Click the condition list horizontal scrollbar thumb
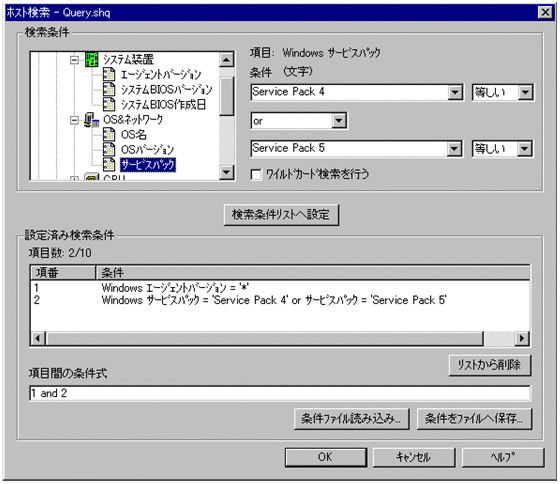Image resolution: width=560 pixels, height=484 pixels. click(x=264, y=338)
